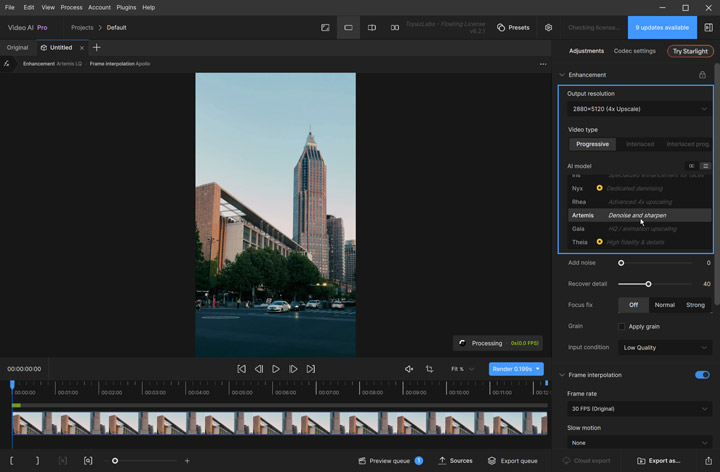Open the Fit % zoom dropdown
The width and height of the screenshot is (720, 472).
pos(462,369)
